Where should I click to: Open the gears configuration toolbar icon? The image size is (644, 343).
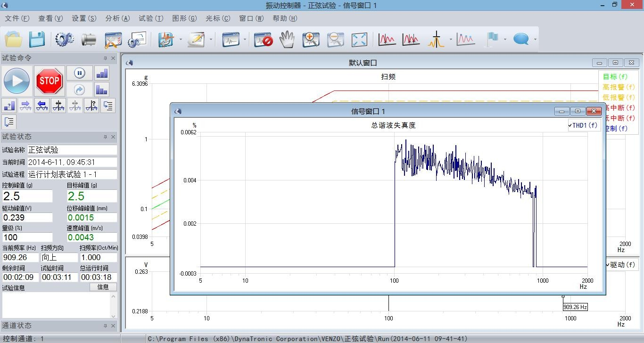tap(65, 39)
